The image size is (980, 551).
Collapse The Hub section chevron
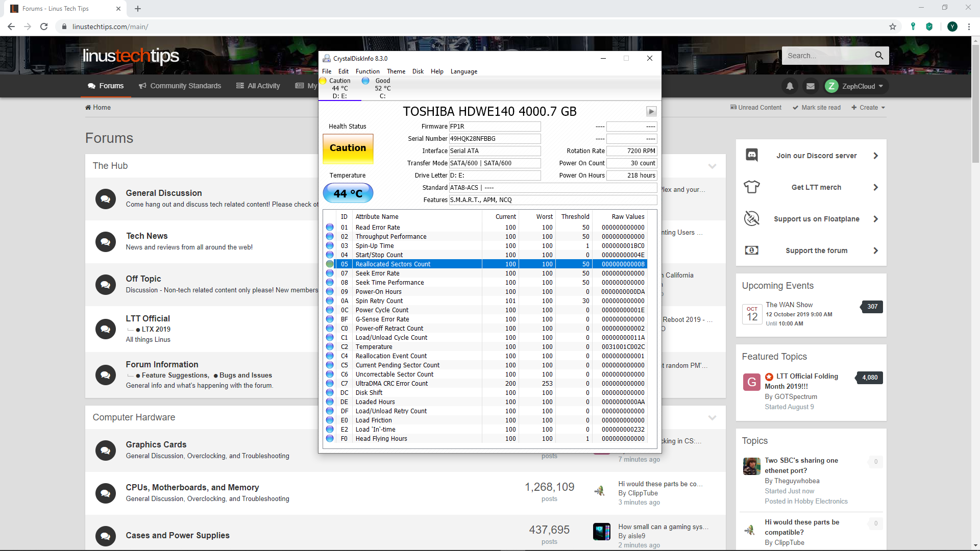713,166
